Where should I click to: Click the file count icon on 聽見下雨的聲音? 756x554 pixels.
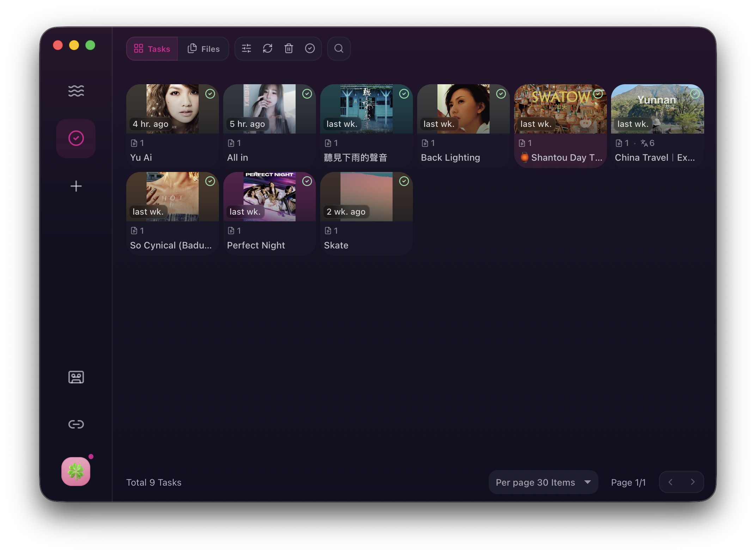tap(328, 143)
